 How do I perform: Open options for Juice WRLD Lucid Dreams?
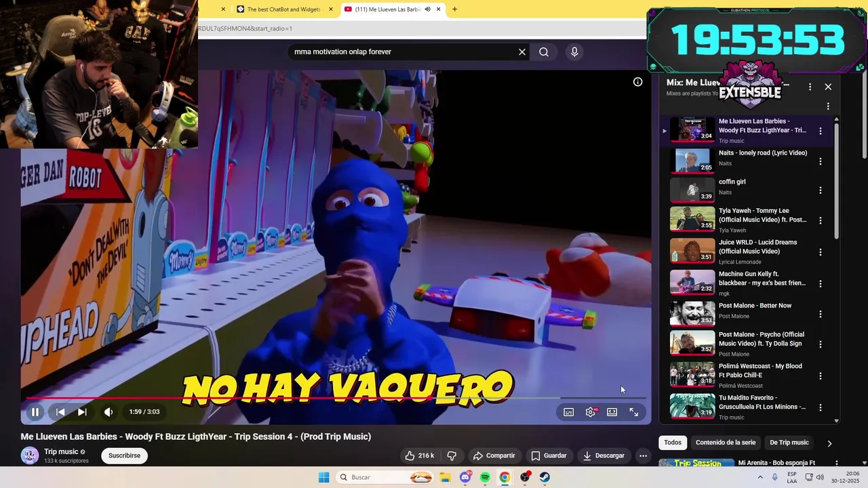(821, 252)
